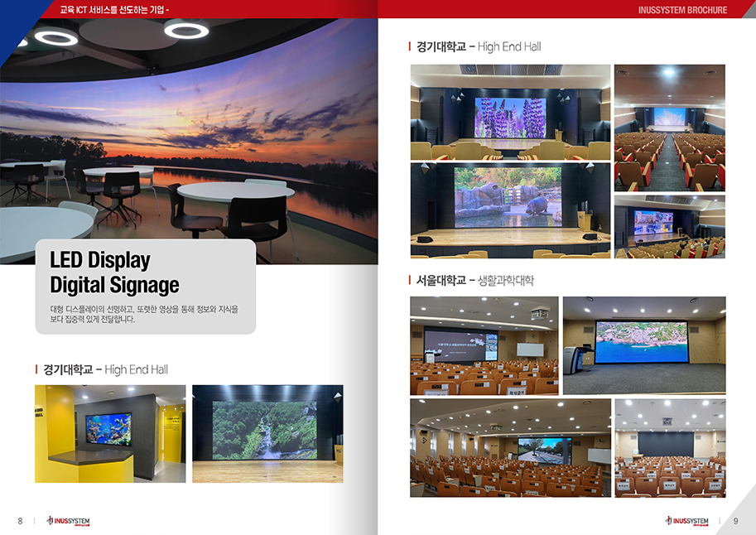
Task: Click the LED Display Digital Signage title
Action: click(113, 272)
